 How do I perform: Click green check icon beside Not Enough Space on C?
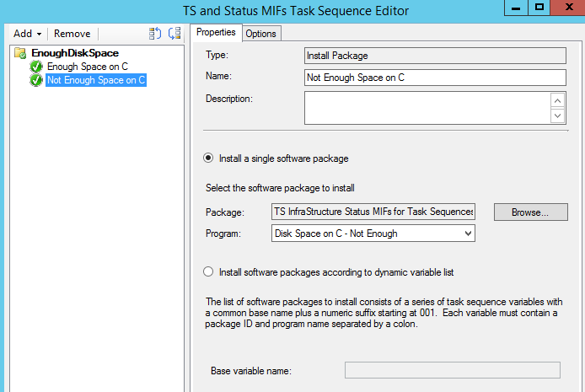coord(36,80)
